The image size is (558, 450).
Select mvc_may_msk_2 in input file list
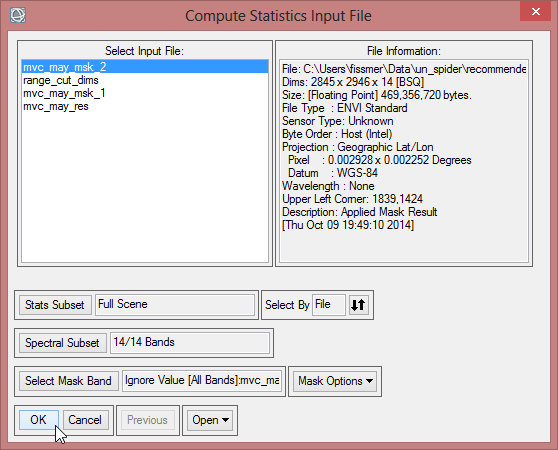(145, 67)
